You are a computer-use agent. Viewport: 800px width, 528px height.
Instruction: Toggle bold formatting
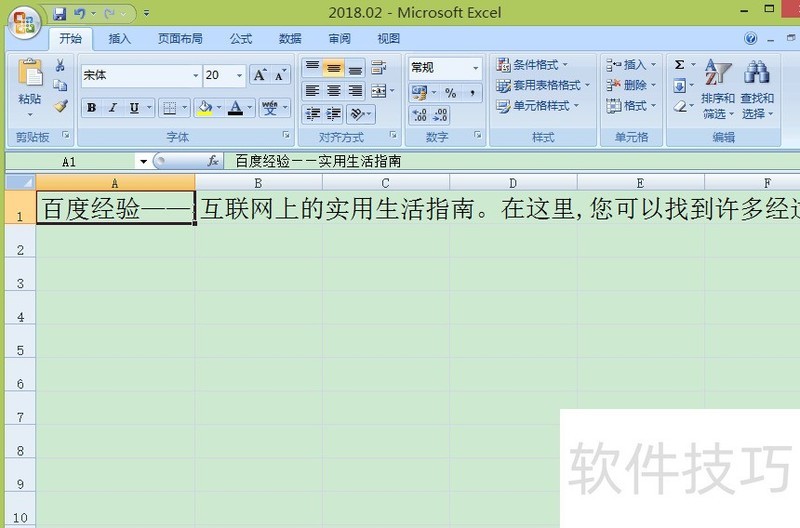point(91,108)
